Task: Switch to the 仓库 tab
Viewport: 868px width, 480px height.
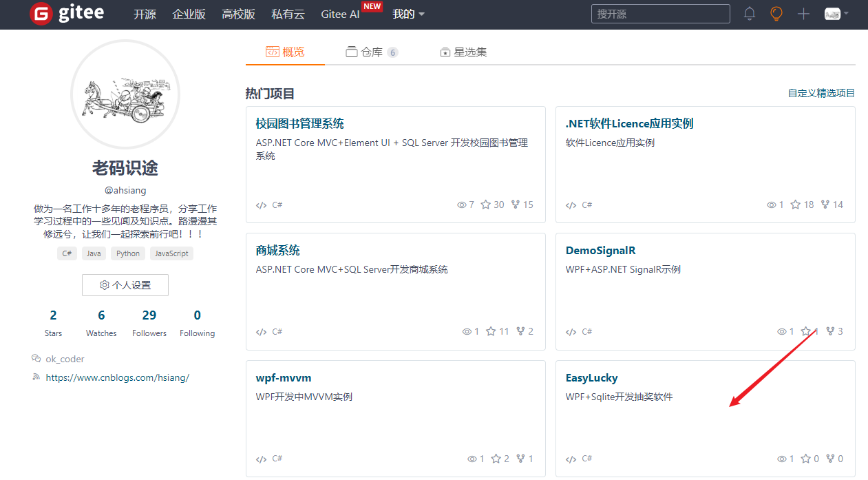Action: pyautogui.click(x=372, y=52)
